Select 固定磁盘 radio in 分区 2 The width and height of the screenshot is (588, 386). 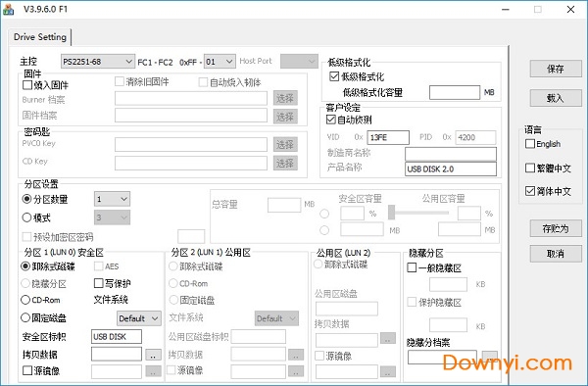(x=173, y=300)
